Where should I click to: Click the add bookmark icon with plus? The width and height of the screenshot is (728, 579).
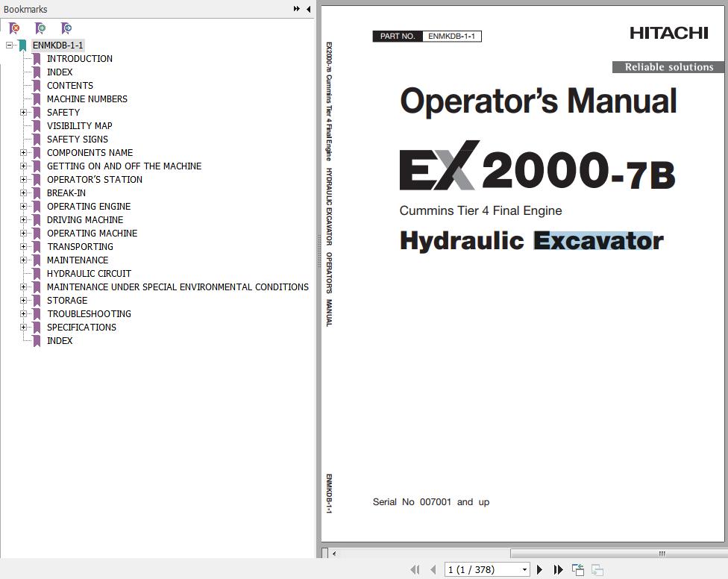(x=40, y=29)
